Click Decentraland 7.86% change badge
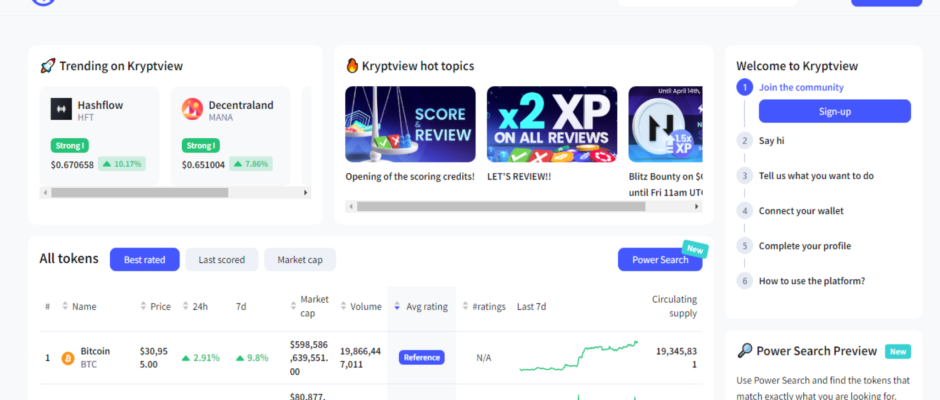Image resolution: width=940 pixels, height=400 pixels. click(x=251, y=164)
